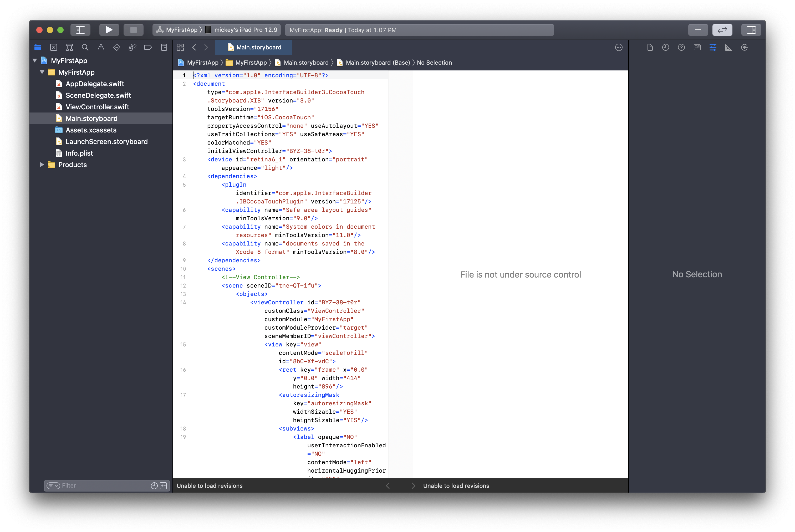
Task: Stop the running task button
Action: 133,30
